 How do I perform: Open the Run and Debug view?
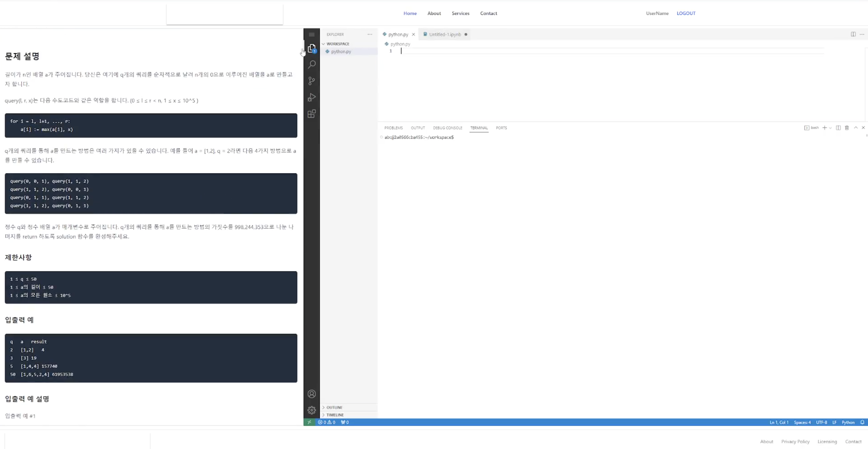(311, 97)
